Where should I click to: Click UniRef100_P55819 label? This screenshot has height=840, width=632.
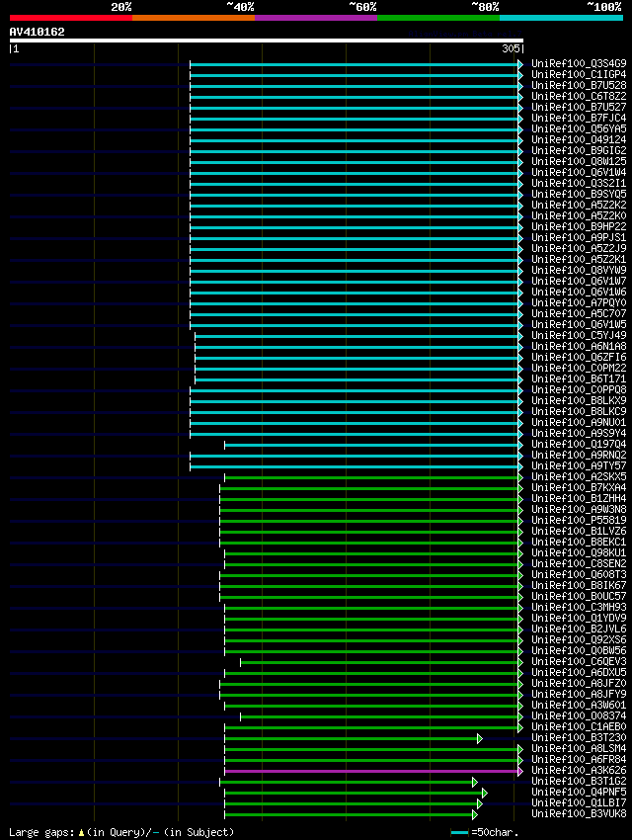pos(579,520)
